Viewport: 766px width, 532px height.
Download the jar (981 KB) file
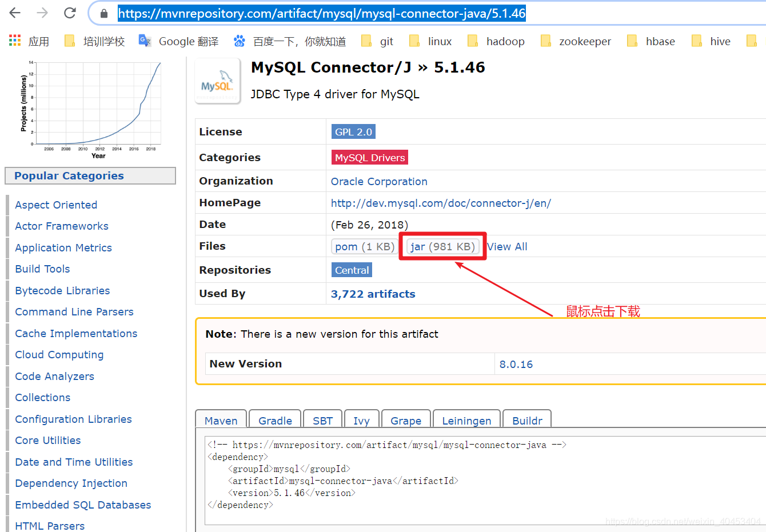[x=442, y=246]
